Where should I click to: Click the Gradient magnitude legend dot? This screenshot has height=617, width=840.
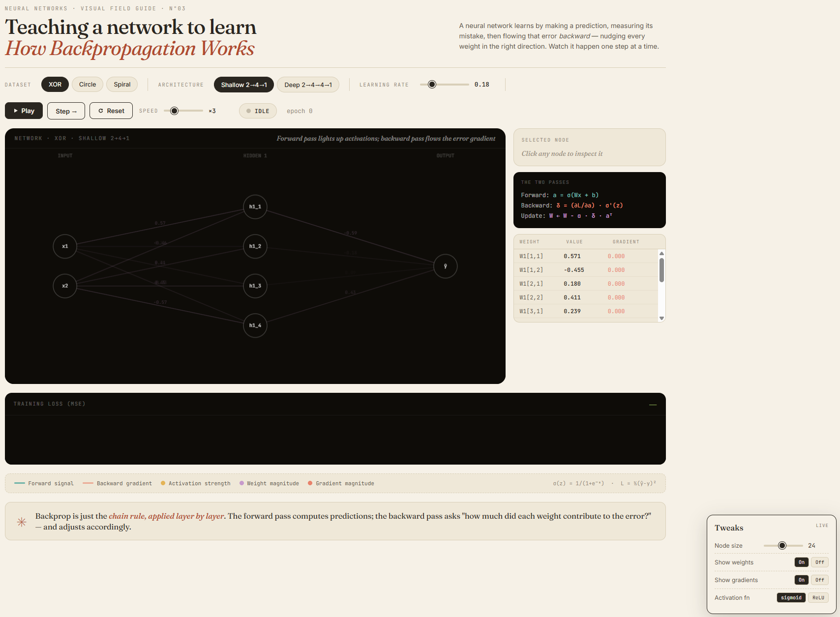pos(310,483)
